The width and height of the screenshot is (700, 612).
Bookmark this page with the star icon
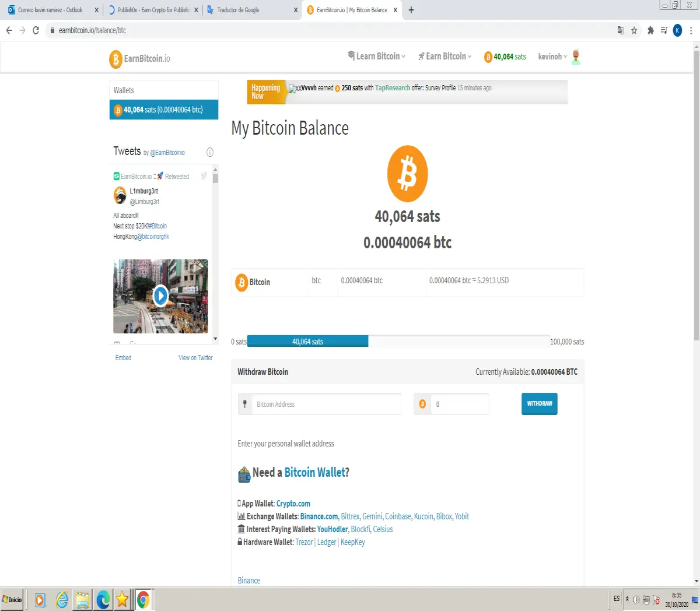[634, 30]
